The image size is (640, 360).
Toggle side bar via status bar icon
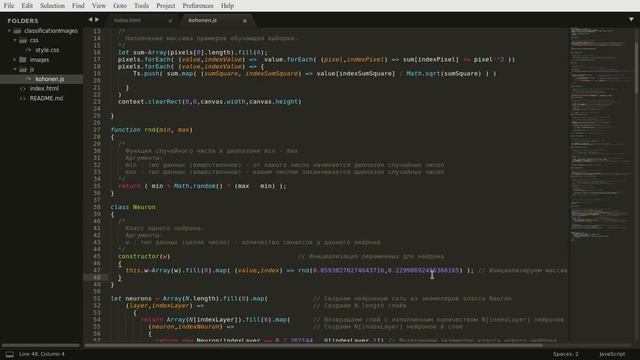coord(9,354)
